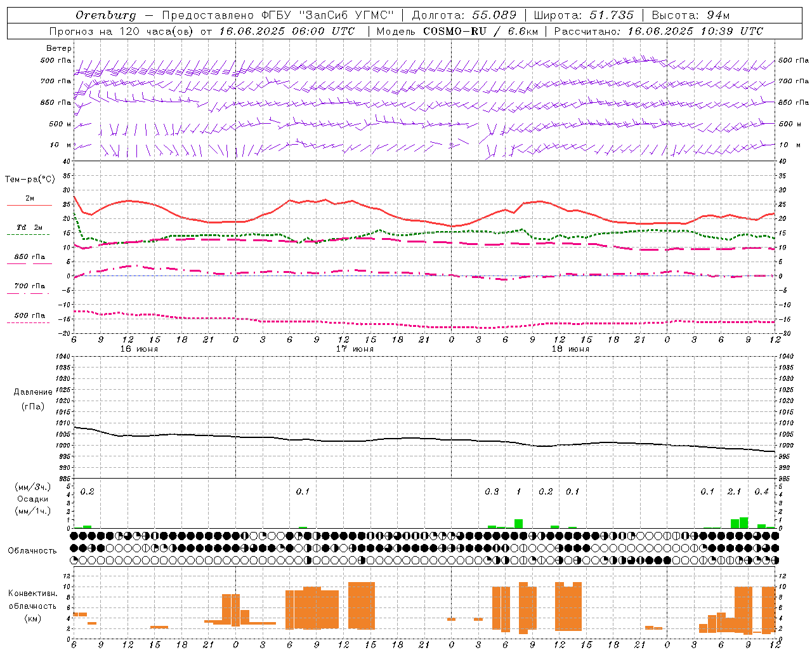
Task: Click the Давление pressure panel label
Action: (x=33, y=392)
